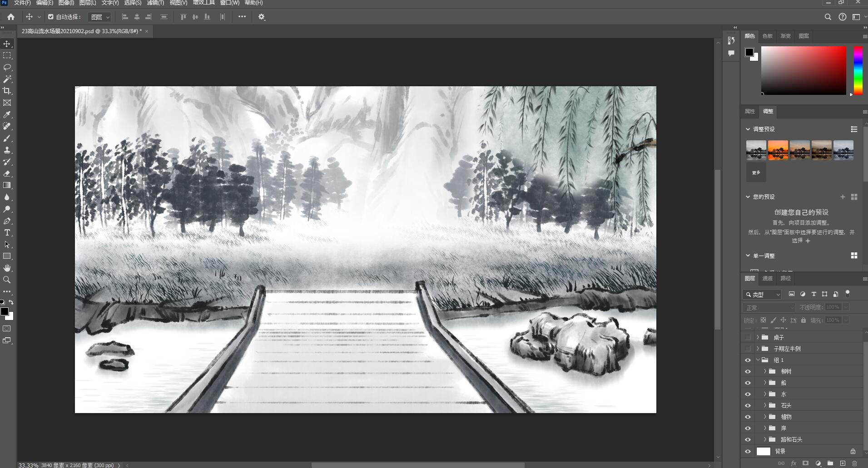Expand the 石头 layer group
The height and width of the screenshot is (468, 868).
(765, 405)
